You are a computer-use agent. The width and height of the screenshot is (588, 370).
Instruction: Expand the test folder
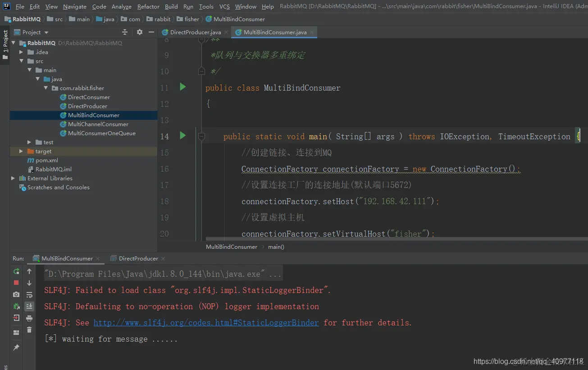[x=29, y=142]
